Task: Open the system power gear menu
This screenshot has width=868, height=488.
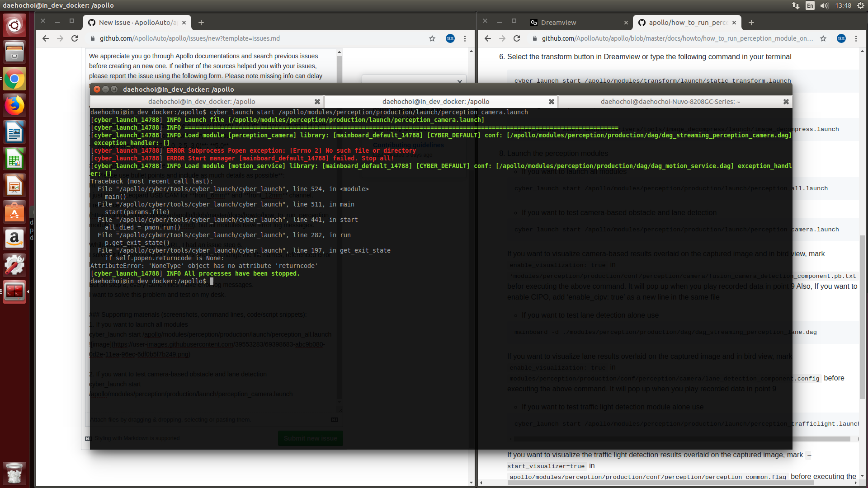Action: click(x=860, y=5)
